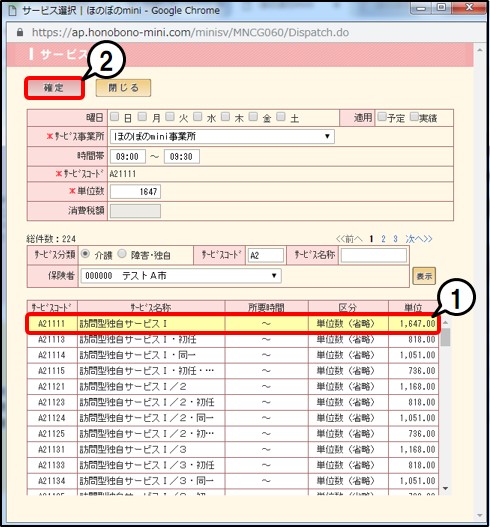Open the サービス事業所 dropdown
The image size is (490, 527).
pyautogui.click(x=222, y=136)
